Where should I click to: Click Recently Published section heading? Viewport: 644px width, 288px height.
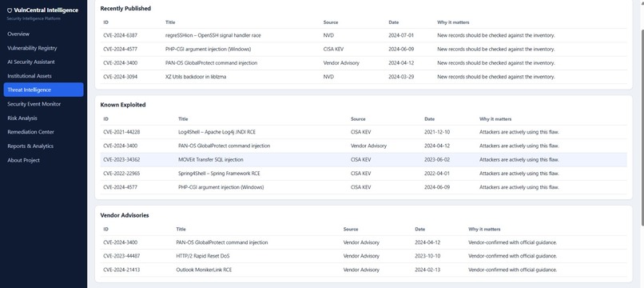click(x=125, y=8)
